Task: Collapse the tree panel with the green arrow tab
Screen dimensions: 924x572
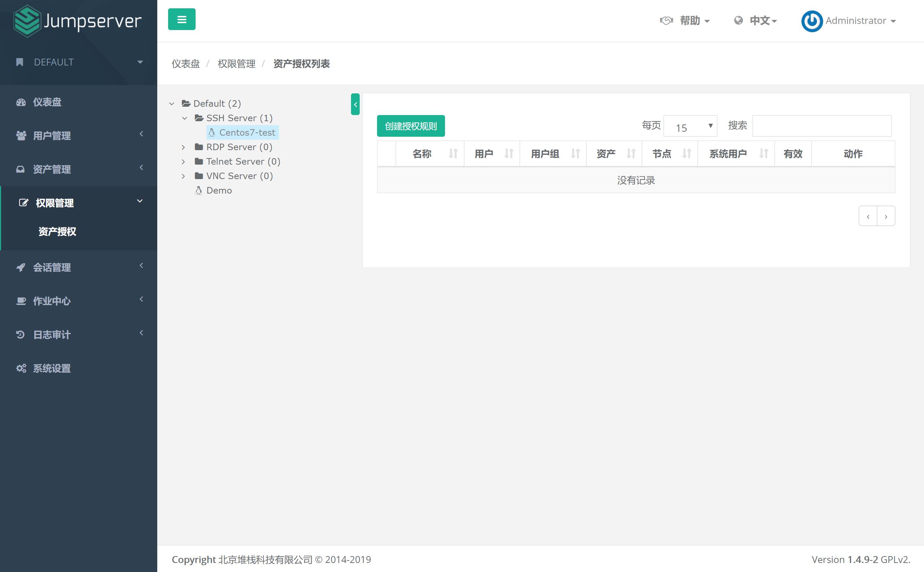Action: coord(355,105)
